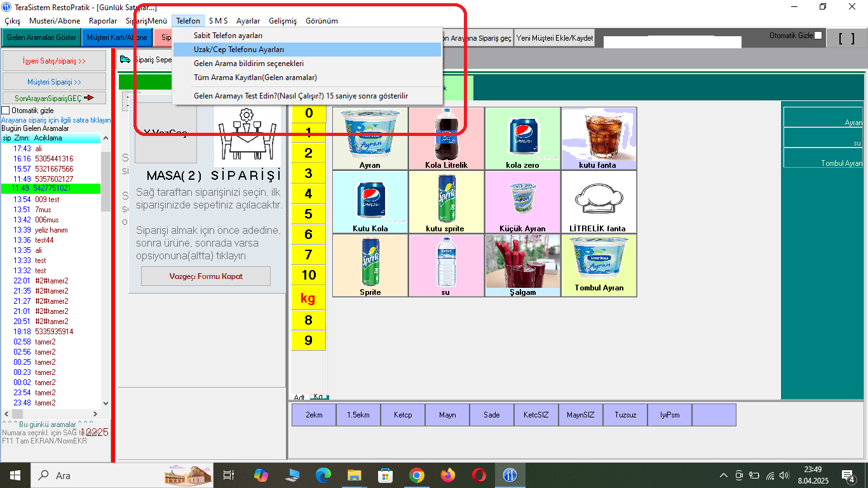Apply the Tuzsuz option button
Viewport: 868px width, 488px height.
tap(625, 415)
